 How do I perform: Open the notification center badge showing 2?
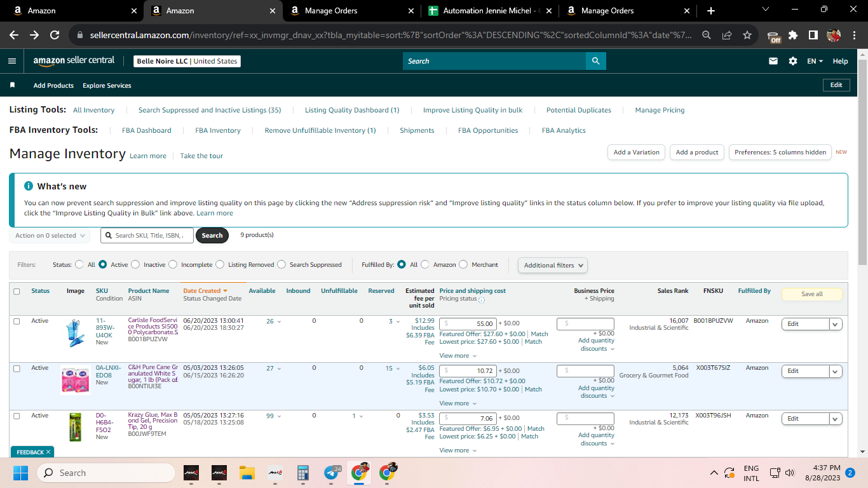(x=850, y=473)
